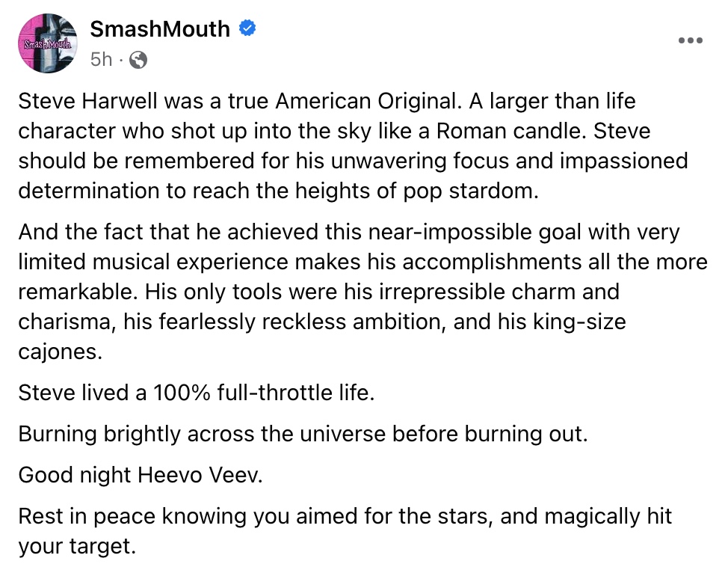Screen dimensions: 728x567
Task: Click the globe public audience icon
Action: point(138,60)
